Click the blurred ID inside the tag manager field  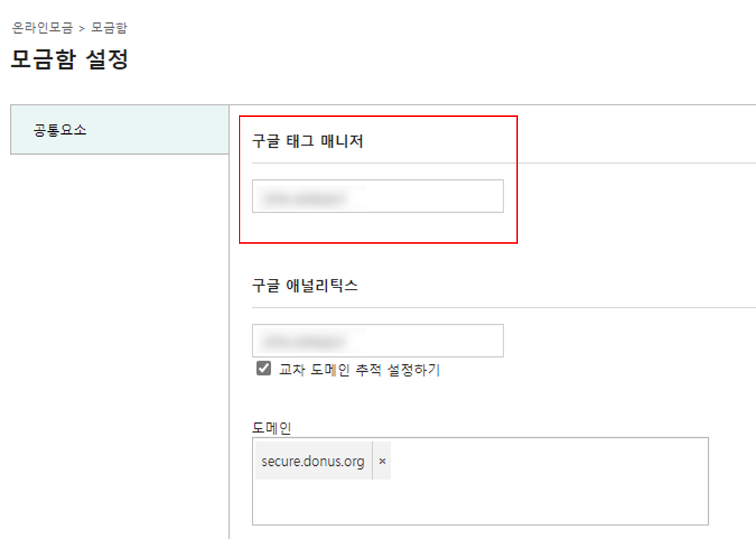305,198
